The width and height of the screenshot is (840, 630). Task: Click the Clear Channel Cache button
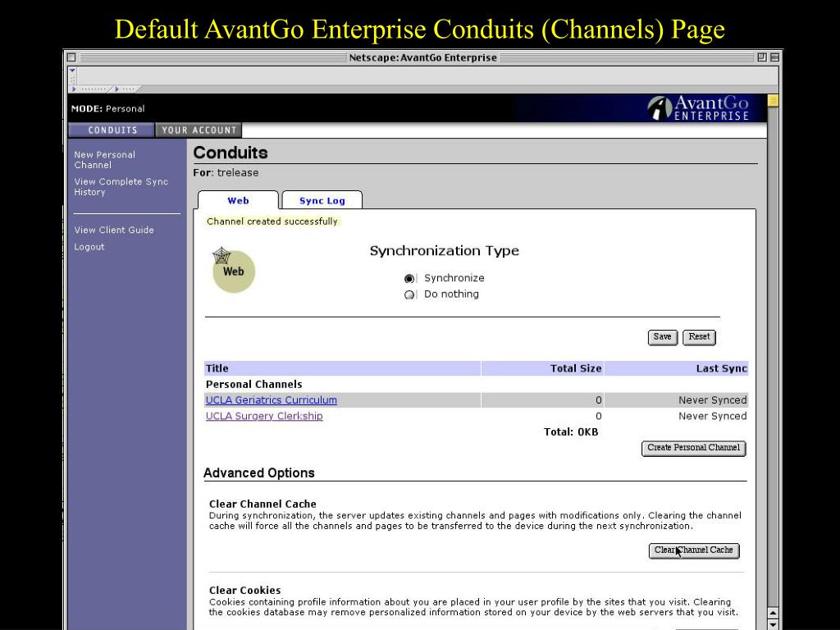click(694, 550)
